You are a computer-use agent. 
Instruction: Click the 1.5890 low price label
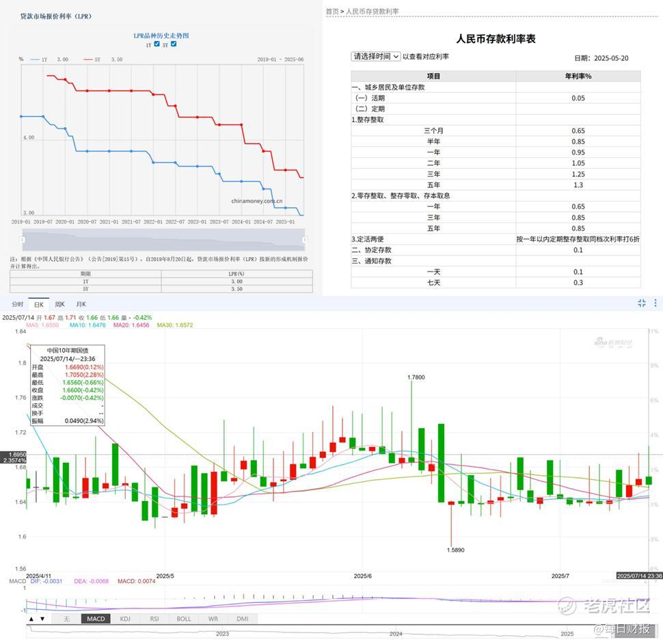tap(455, 550)
